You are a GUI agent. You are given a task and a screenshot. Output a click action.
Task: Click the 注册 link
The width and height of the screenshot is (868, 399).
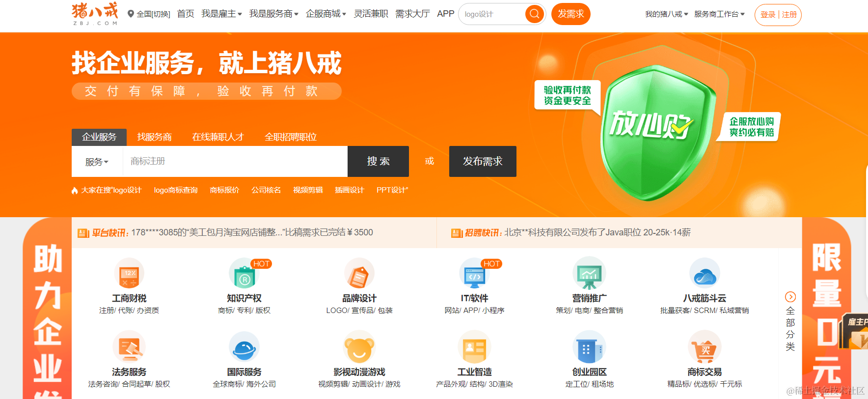point(789,15)
